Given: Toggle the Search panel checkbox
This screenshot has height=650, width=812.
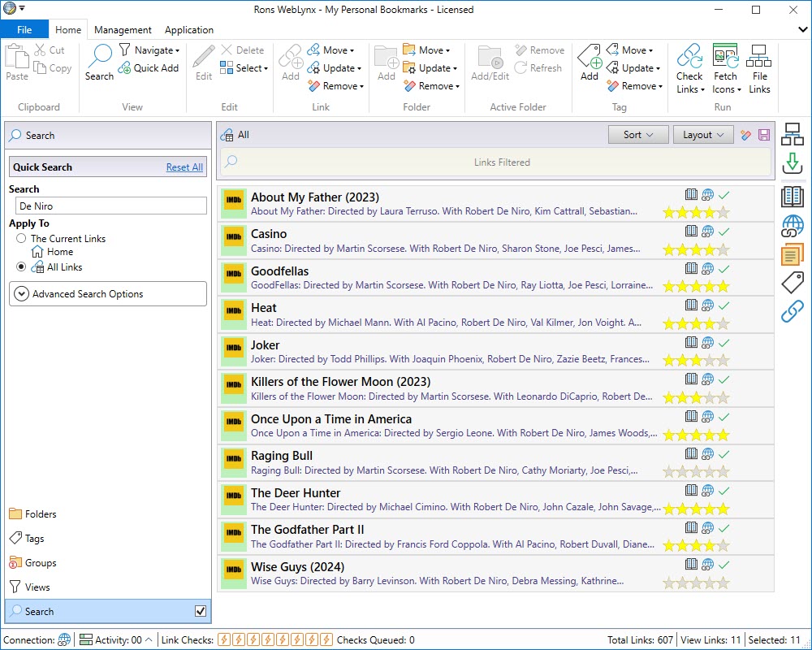Looking at the screenshot, I should [201, 611].
